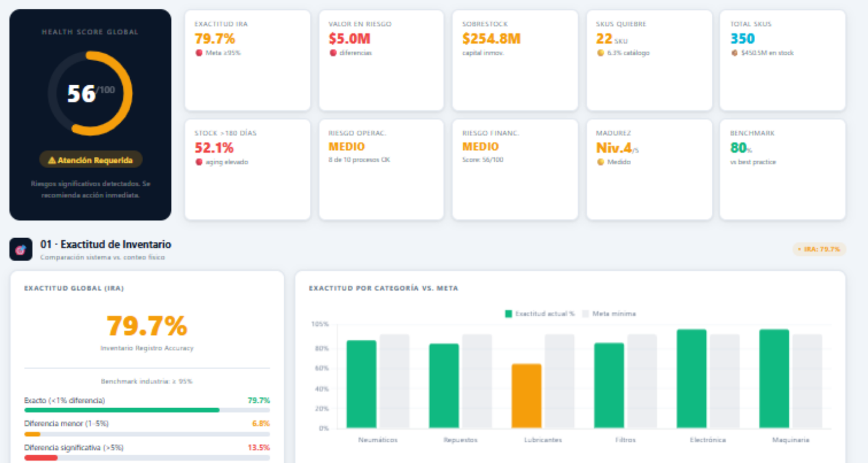This screenshot has width=868, height=463.
Task: Open the Total SKUs 350 card
Action: 782,60
